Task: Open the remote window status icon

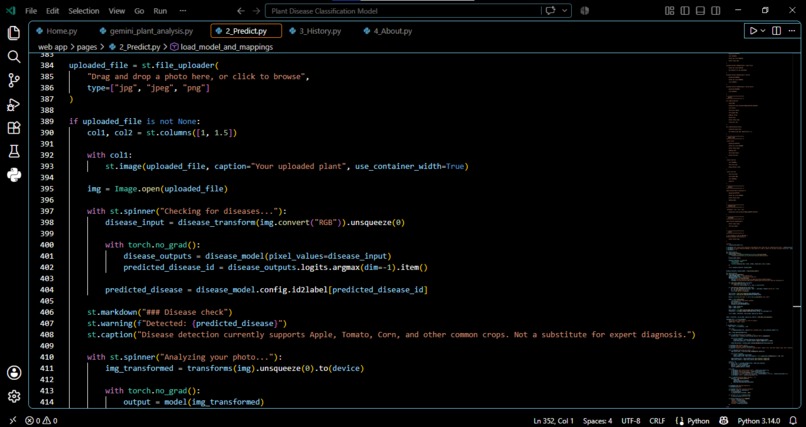Action: click(13, 421)
